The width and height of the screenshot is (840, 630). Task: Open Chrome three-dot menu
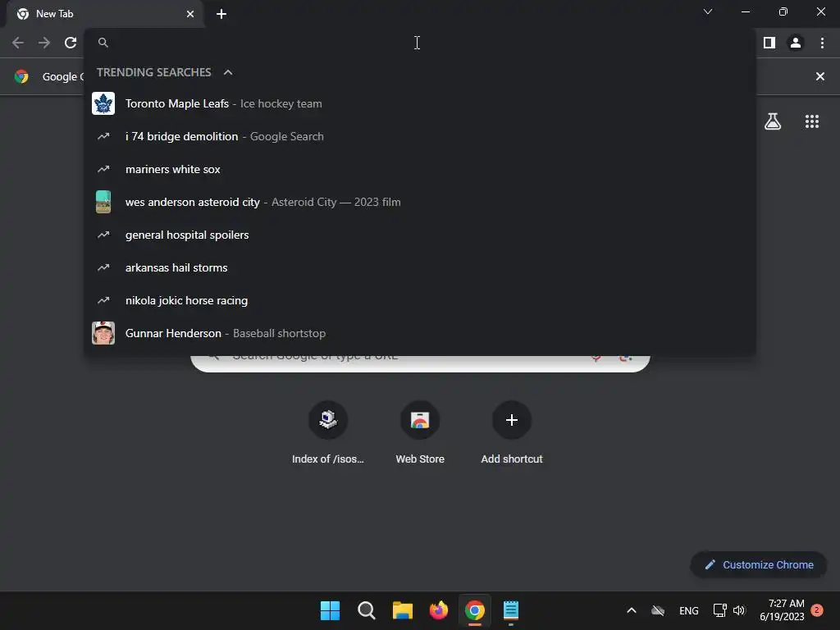coord(822,43)
